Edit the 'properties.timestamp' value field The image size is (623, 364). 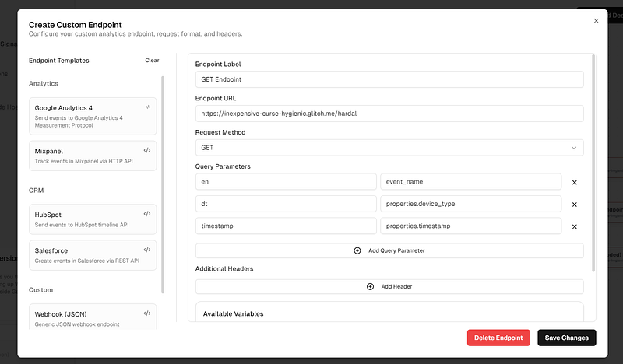click(x=471, y=226)
